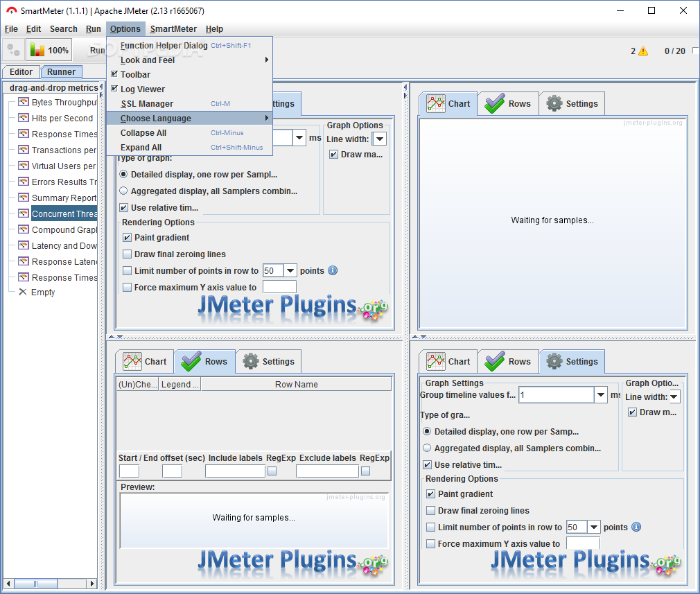Click the tree panel horizontal scrollbar thumb
This screenshot has height=594, width=700.
[35, 584]
